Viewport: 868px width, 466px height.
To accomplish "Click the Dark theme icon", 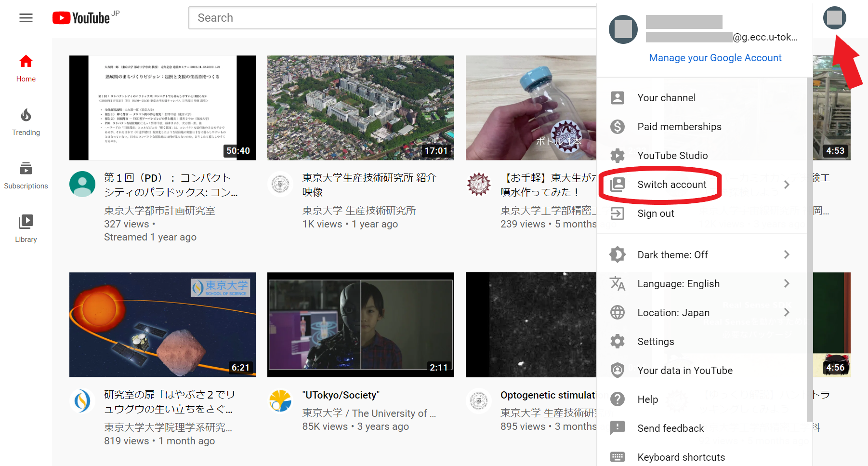I will click(618, 254).
